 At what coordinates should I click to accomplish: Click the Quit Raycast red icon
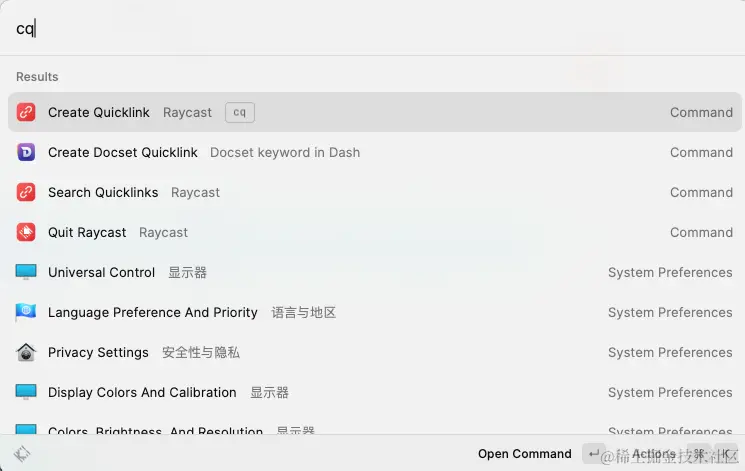[26, 232]
